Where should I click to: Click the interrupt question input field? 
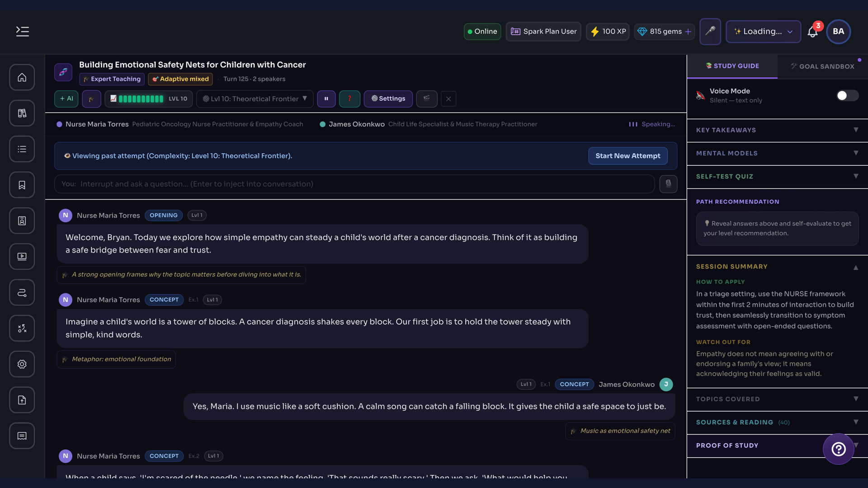coord(354,184)
